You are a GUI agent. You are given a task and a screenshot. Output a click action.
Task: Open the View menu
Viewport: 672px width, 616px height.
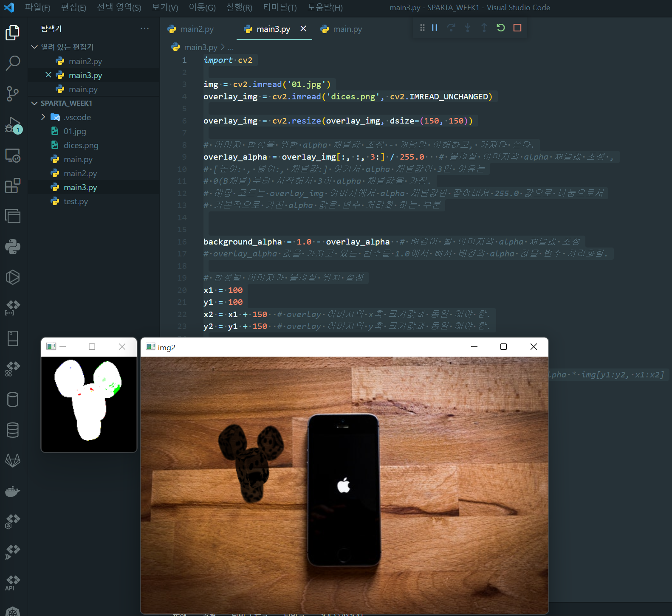(x=165, y=8)
